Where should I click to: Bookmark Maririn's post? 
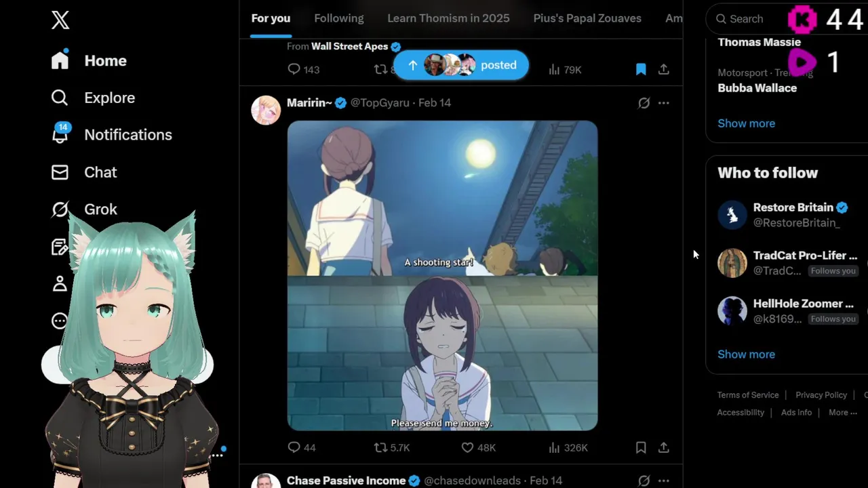641,447
